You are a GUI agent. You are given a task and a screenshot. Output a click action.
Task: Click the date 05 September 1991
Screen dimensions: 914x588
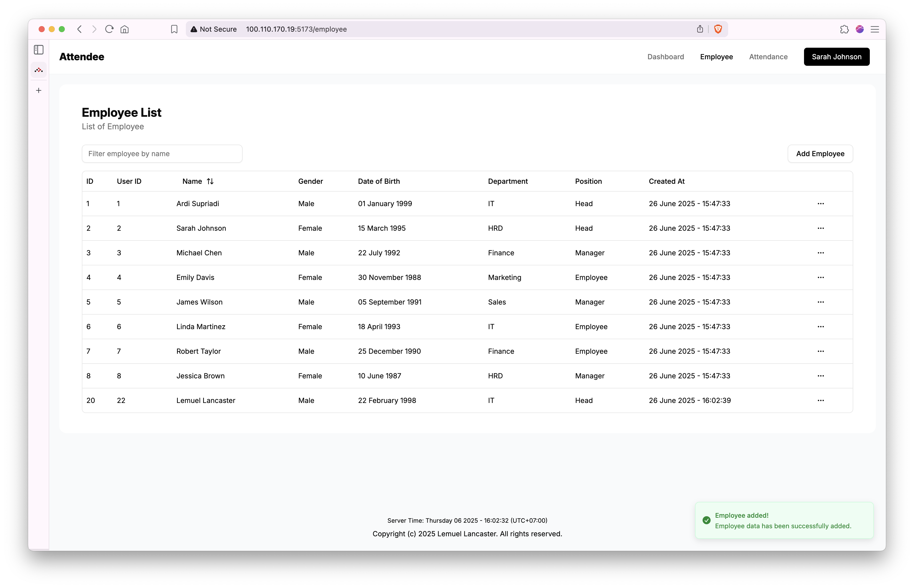[x=389, y=302]
